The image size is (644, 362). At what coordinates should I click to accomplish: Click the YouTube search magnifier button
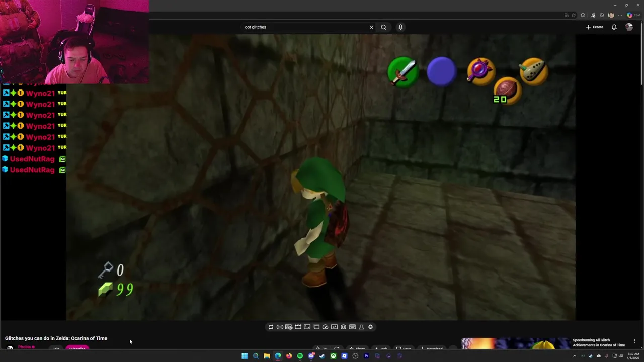click(x=383, y=27)
